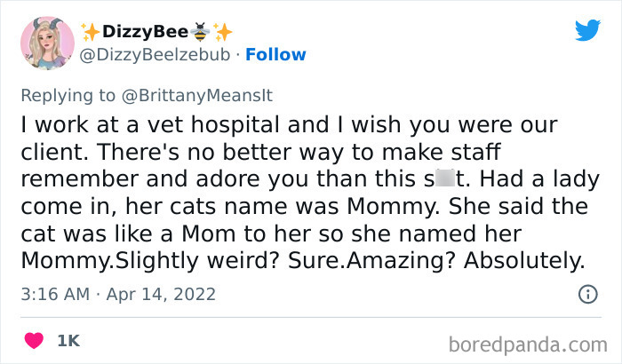Click the Twitter bird logo
The width and height of the screenshot is (622, 364).
click(x=587, y=30)
